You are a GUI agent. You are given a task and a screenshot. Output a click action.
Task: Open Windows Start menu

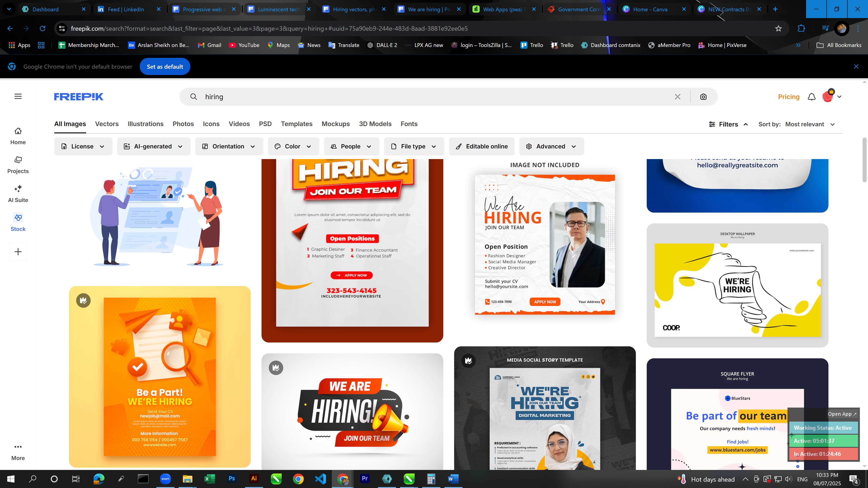tap(10, 479)
